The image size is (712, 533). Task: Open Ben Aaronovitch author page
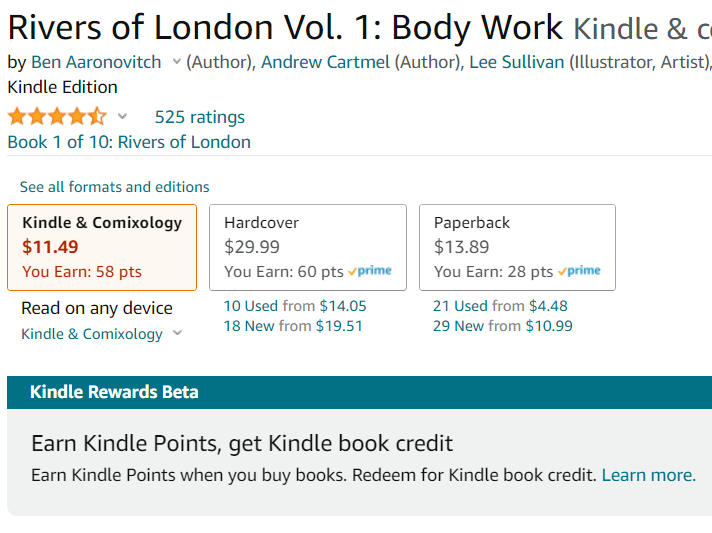tap(96, 62)
